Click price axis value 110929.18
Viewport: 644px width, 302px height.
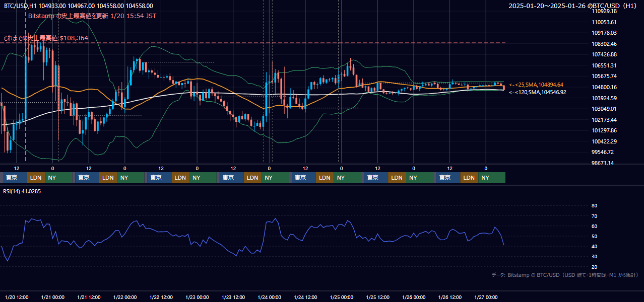tap(604, 11)
